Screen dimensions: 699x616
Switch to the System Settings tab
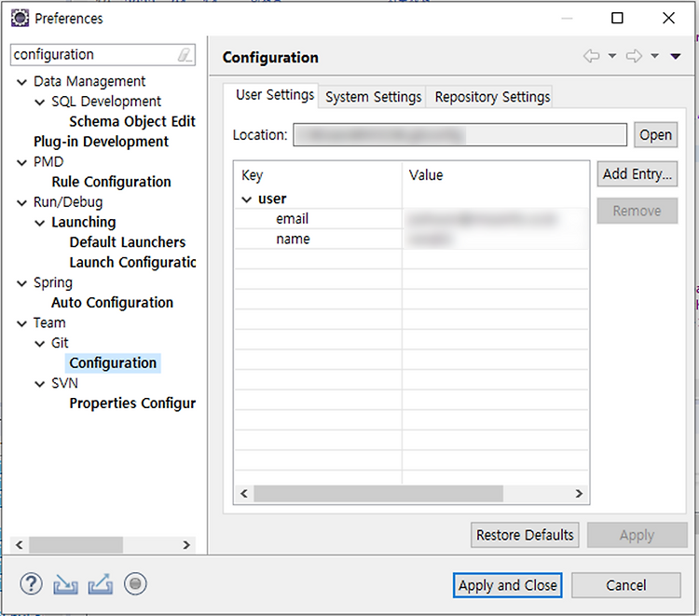[x=373, y=97]
